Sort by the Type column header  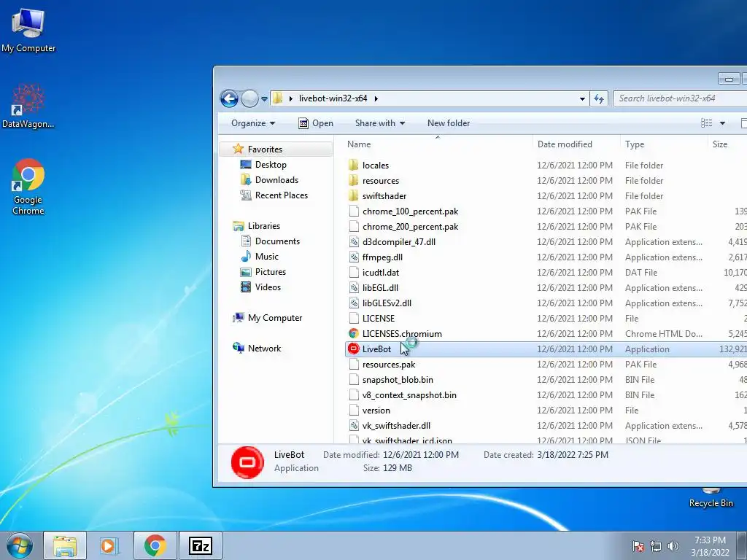[x=664, y=144]
